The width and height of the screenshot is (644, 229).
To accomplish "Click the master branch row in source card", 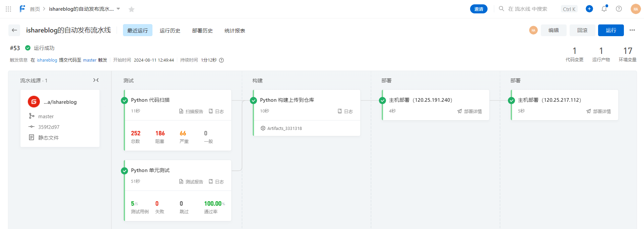I will (x=42, y=116).
